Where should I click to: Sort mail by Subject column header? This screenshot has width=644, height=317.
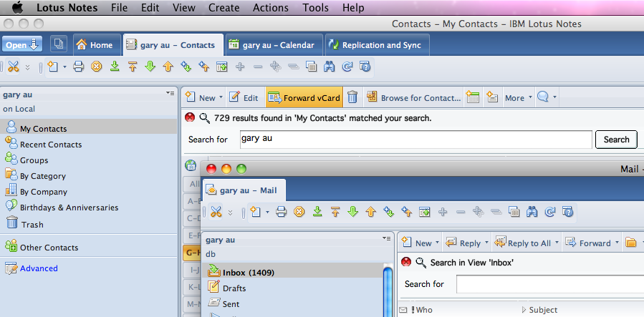(x=543, y=310)
